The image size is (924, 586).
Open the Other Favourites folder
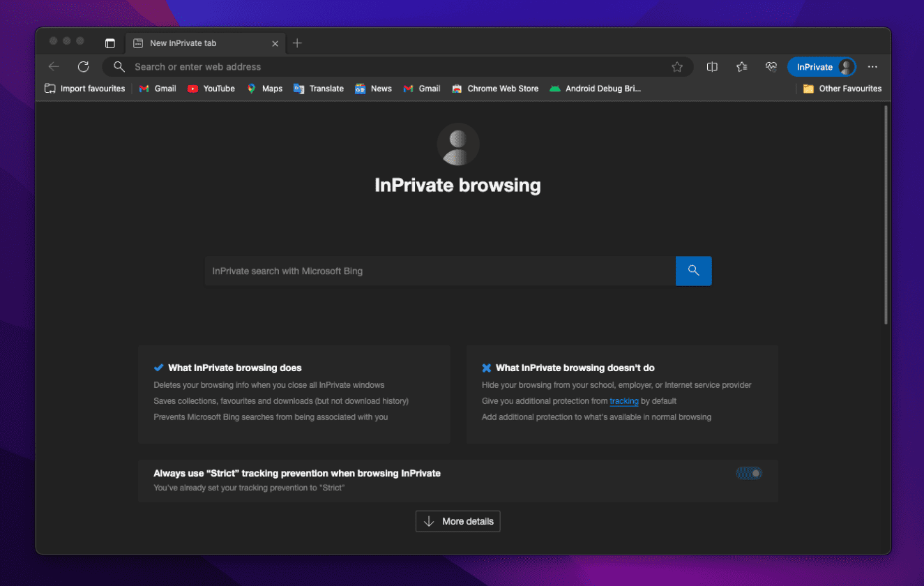pos(842,89)
